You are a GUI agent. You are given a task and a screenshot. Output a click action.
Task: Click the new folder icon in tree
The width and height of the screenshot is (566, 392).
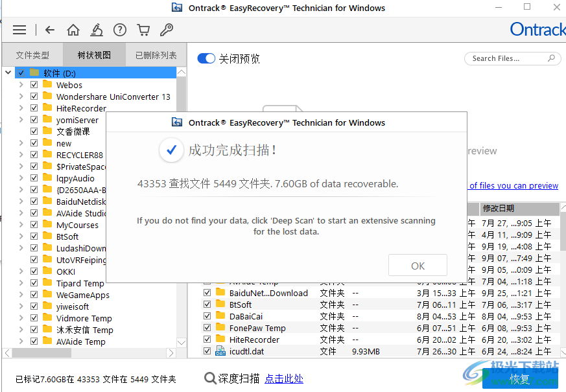coord(47,143)
